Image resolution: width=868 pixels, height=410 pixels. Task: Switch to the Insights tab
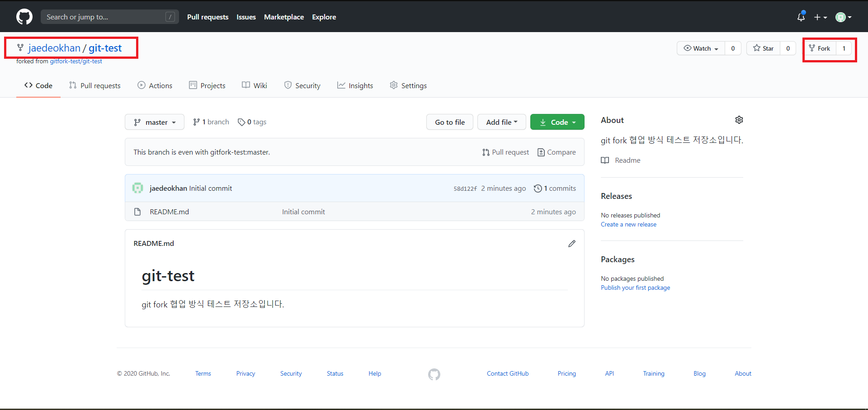355,85
